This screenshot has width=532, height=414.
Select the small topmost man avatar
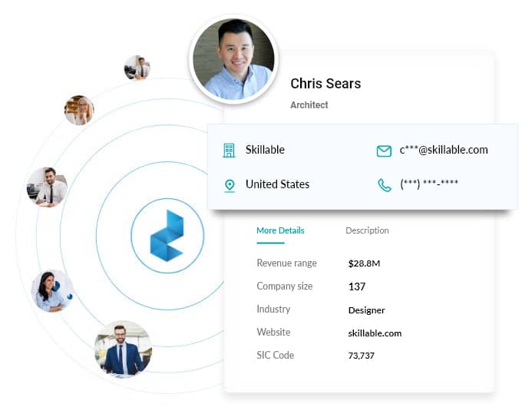pos(137,68)
